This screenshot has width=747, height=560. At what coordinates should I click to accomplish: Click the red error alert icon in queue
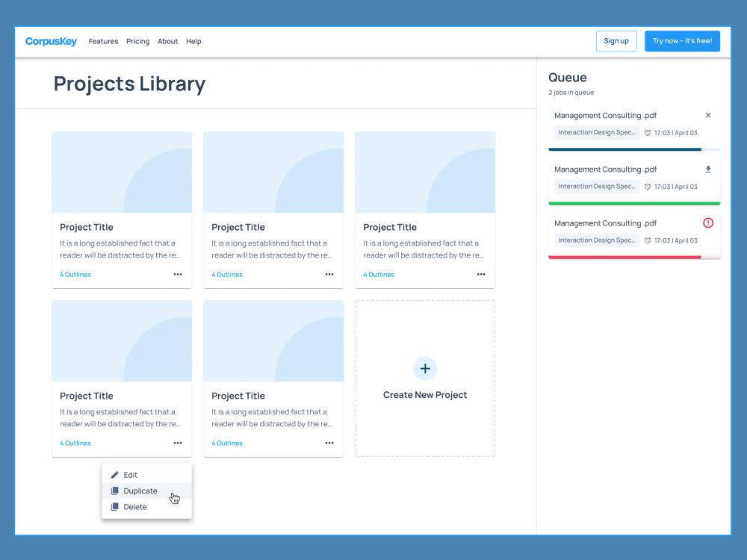coord(708,223)
